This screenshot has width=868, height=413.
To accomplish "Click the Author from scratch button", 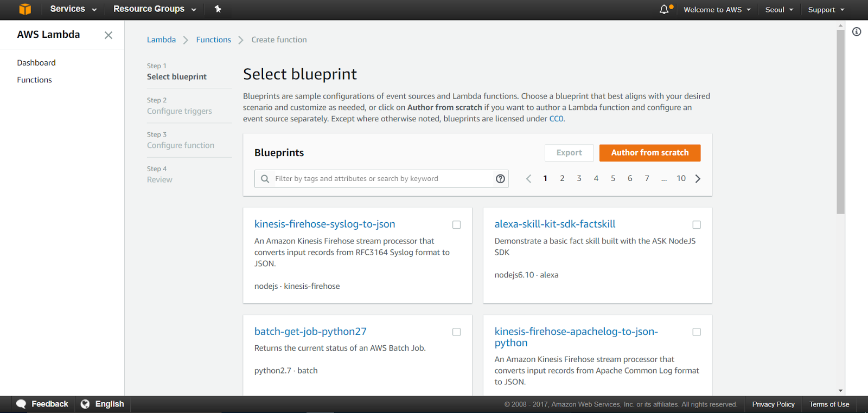I will (649, 153).
